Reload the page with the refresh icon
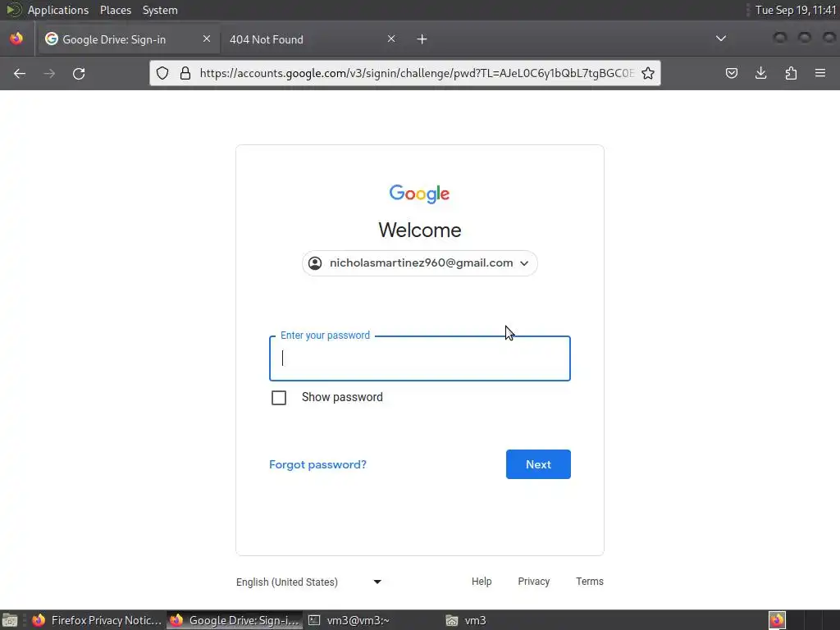The image size is (840, 630). pos(79,73)
